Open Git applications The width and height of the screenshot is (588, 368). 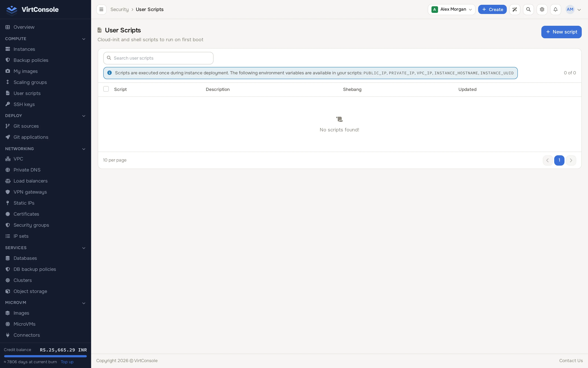(45, 137)
